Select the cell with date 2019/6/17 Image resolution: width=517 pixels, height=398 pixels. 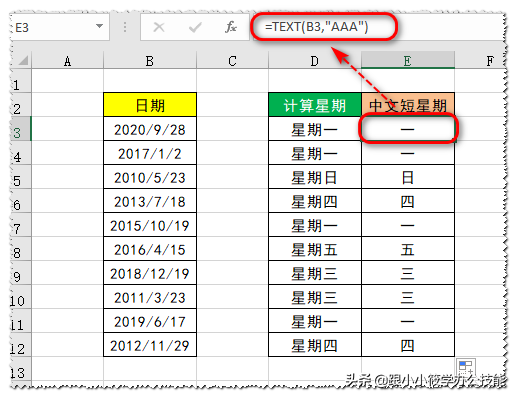(150, 321)
